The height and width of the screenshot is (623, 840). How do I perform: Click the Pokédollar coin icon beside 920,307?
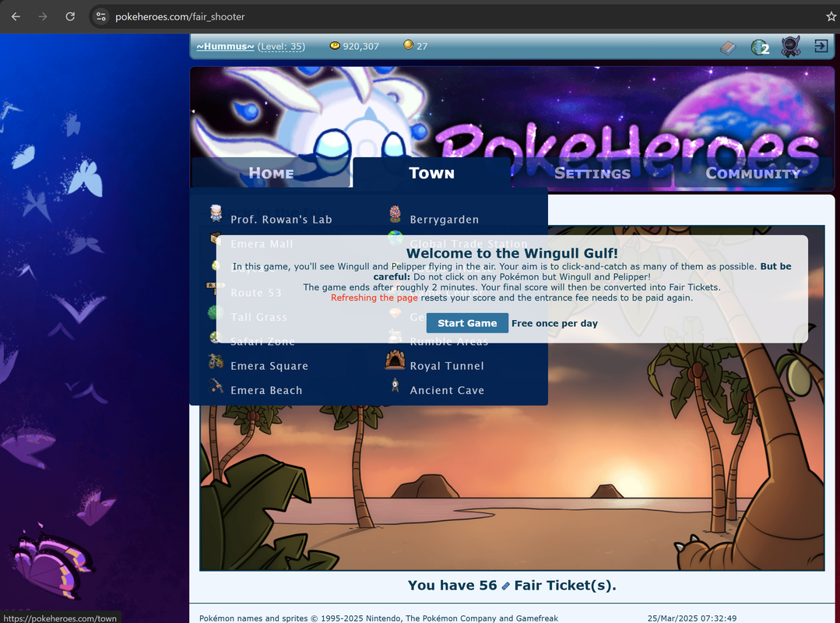click(x=335, y=45)
